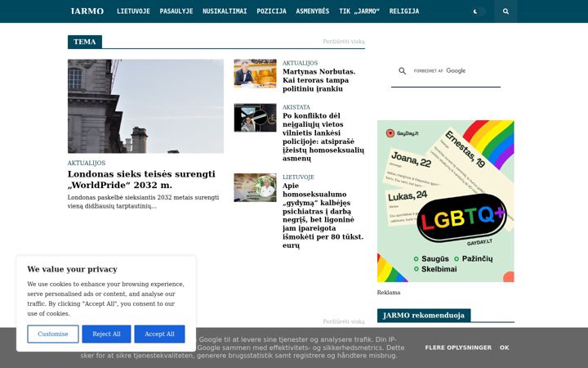Open the 'Po konflikto' article thumbnail

(255, 118)
